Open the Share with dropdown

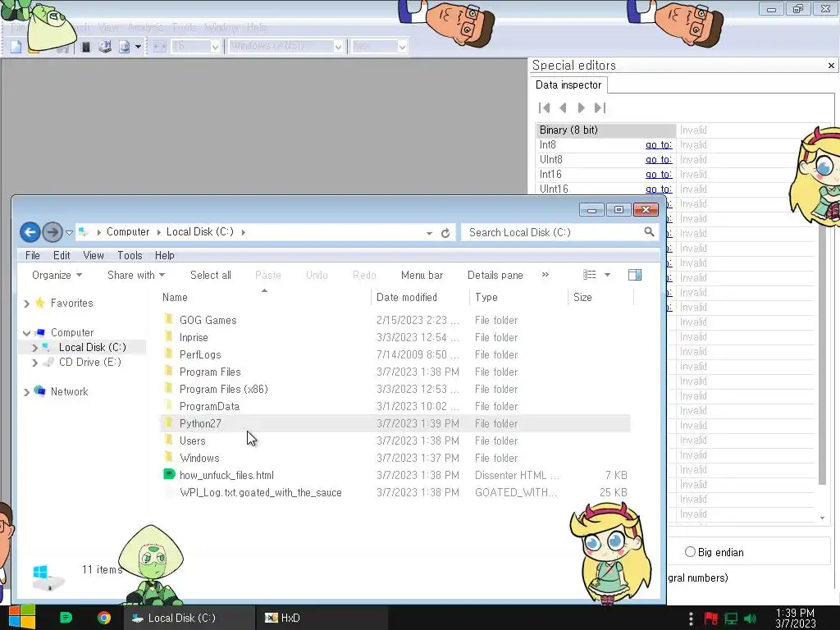coord(136,275)
